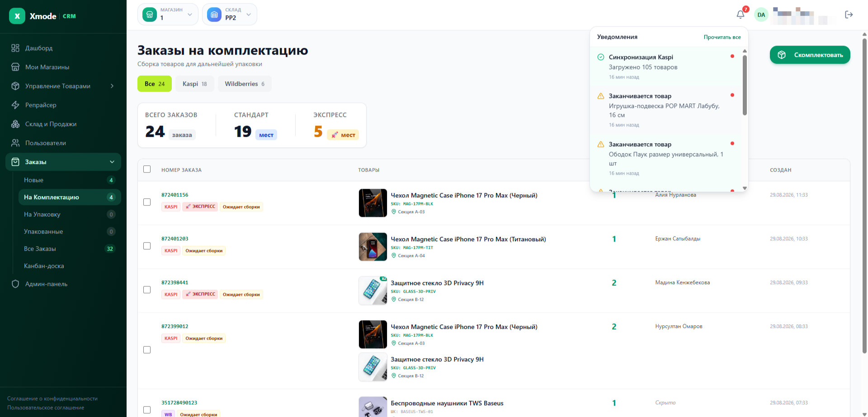
Task: Click the Админ-панель shield icon
Action: 15,284
